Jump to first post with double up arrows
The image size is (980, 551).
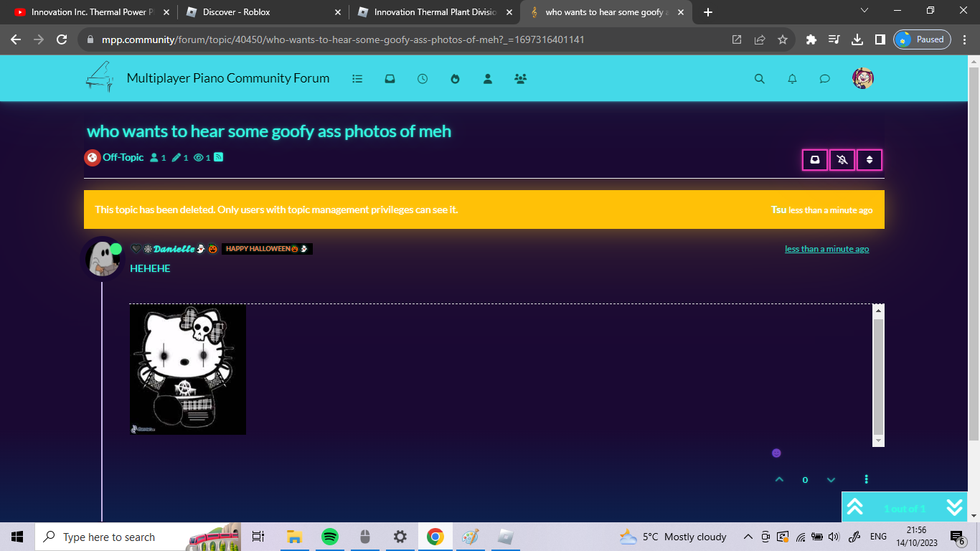click(x=854, y=507)
